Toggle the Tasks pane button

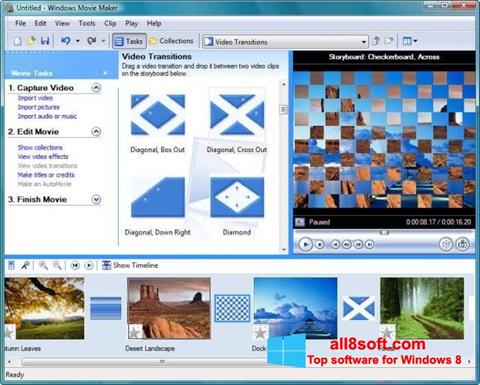(129, 41)
